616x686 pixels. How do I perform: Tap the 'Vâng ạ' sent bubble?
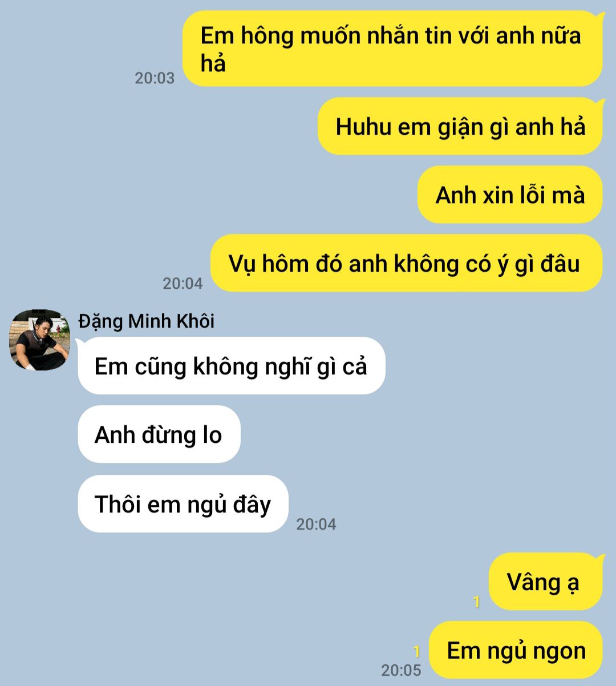545,582
